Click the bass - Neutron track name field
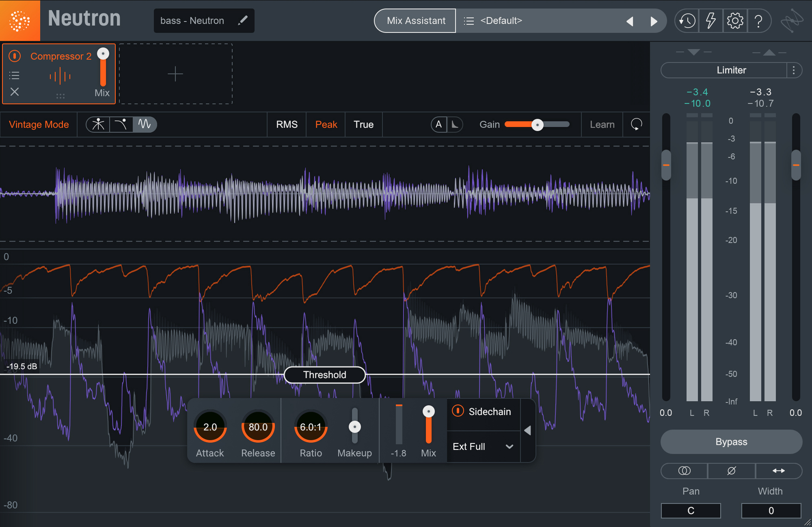The width and height of the screenshot is (812, 527). (204, 21)
